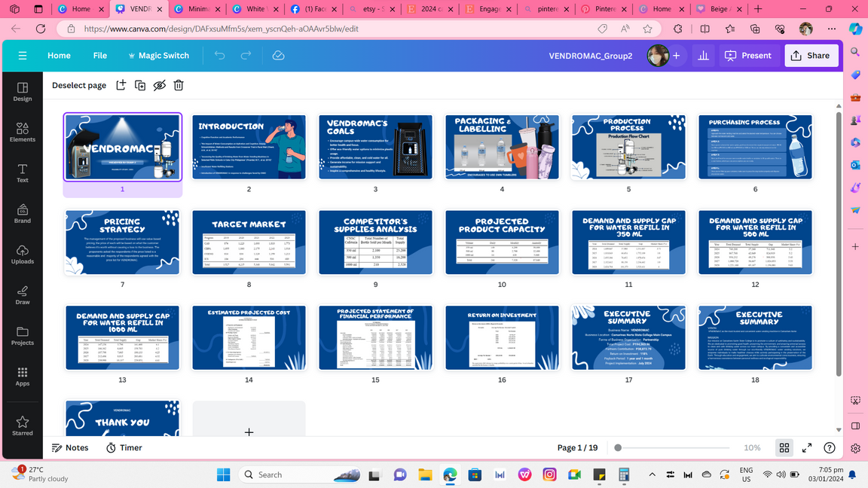Open the hamburger main menu
868x488 pixels.
click(x=23, y=56)
